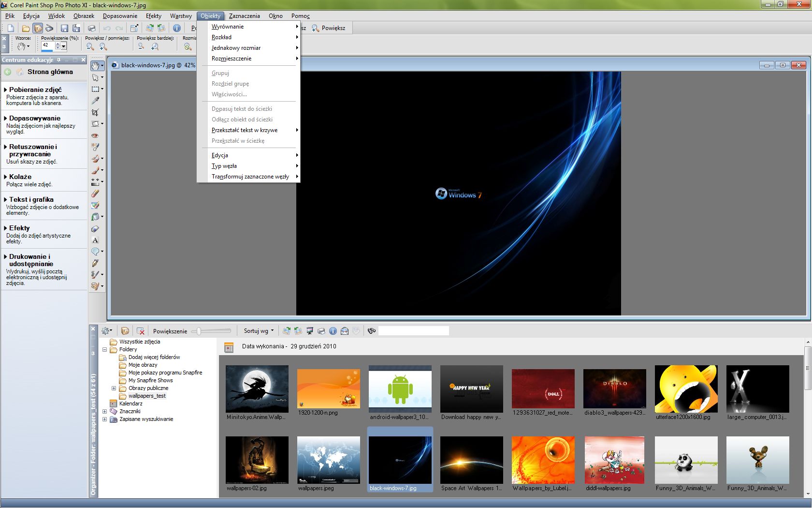Image resolution: width=812 pixels, height=508 pixels.
Task: Open the Typ węzła submenu
Action: point(248,166)
